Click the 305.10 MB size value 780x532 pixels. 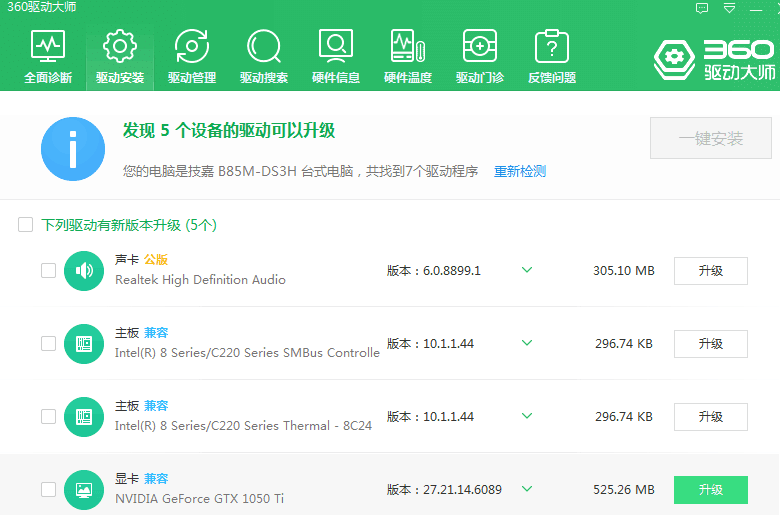click(624, 271)
